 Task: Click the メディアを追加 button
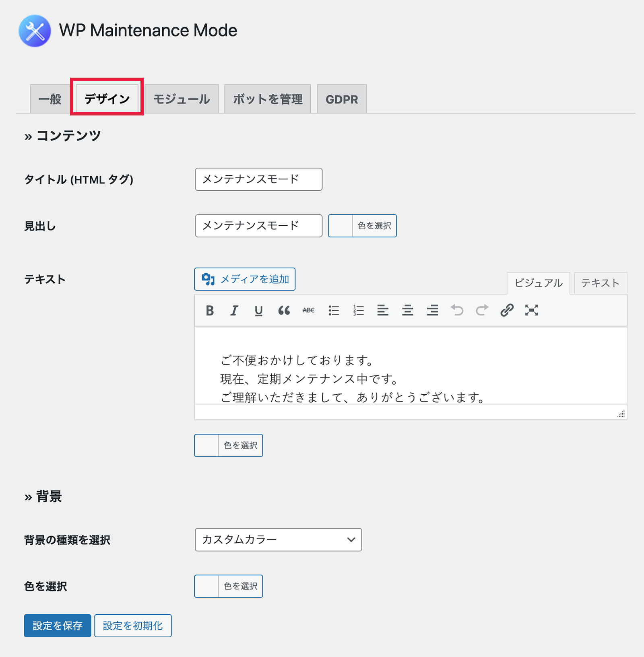pos(245,279)
